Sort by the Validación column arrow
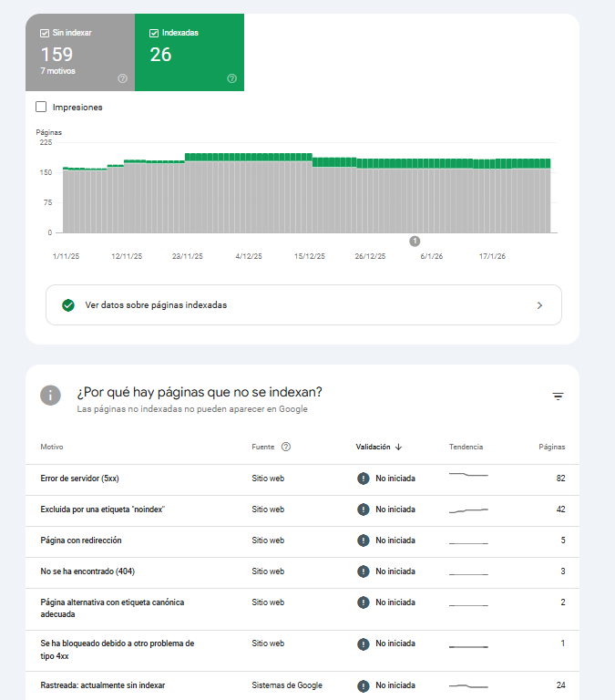This screenshot has height=700, width=615. tap(399, 447)
